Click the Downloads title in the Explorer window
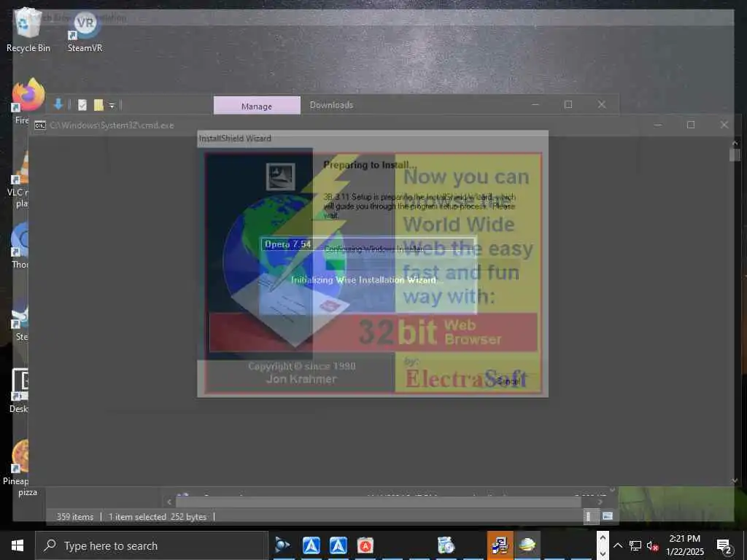The width and height of the screenshot is (747, 560). [x=332, y=105]
